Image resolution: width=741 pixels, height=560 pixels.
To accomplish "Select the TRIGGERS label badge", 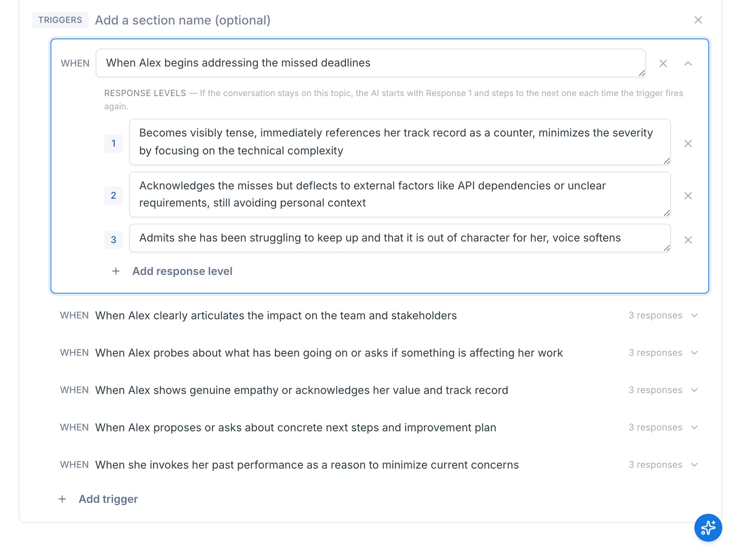I will click(x=60, y=20).
